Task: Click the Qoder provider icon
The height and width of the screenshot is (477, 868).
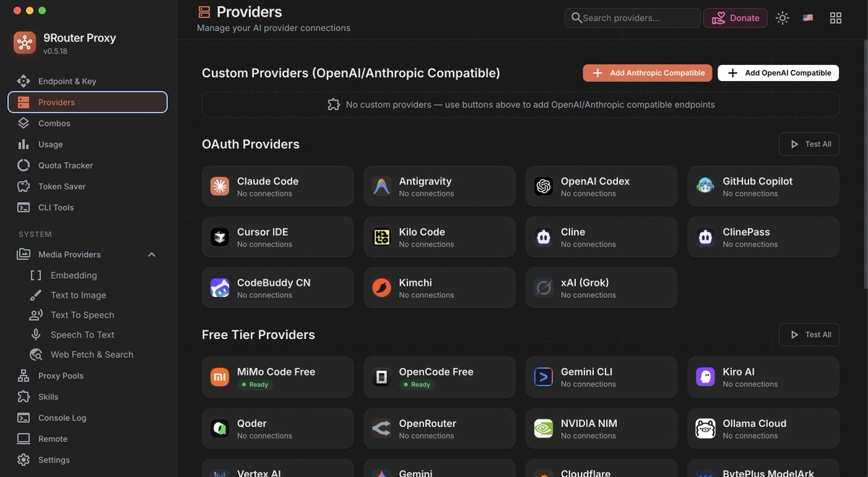Action: pos(220,429)
